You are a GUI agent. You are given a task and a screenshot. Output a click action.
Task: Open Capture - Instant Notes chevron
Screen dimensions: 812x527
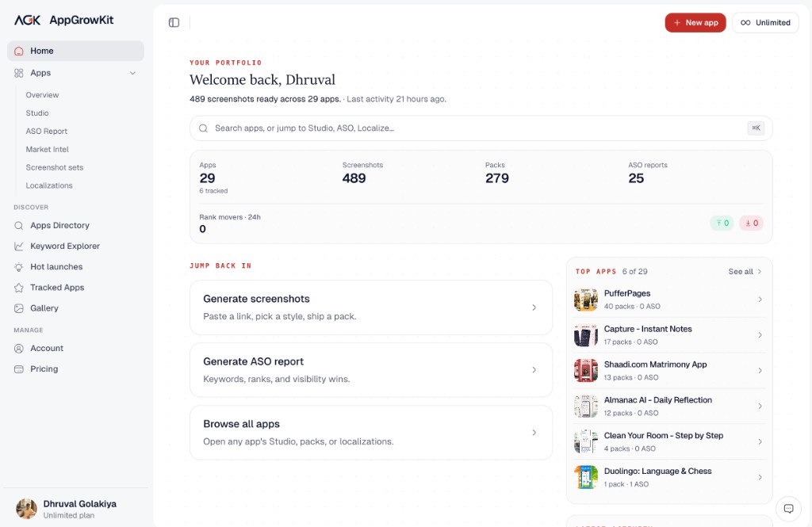760,335
